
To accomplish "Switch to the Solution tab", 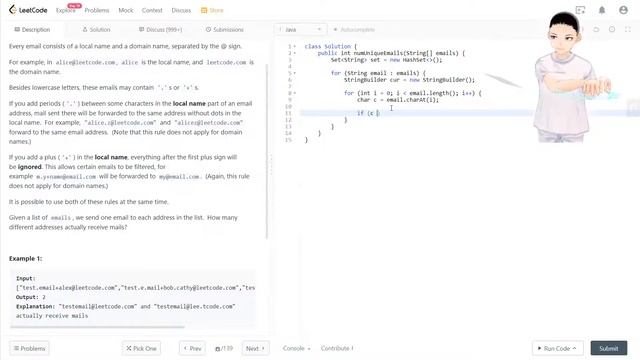I will 96,29.
